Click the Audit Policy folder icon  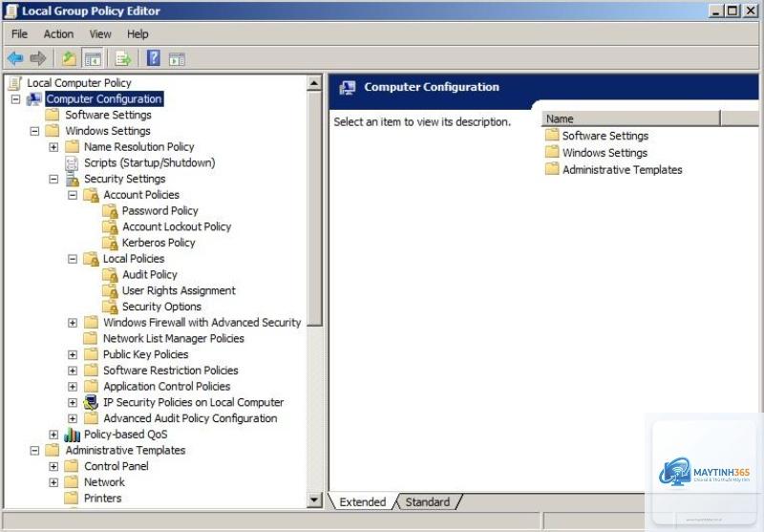pyautogui.click(x=110, y=275)
